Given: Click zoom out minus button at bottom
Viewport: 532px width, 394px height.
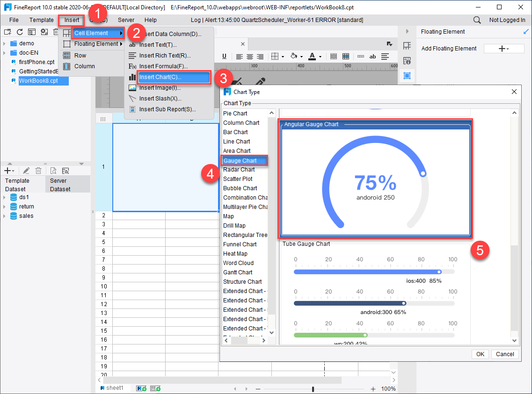Looking at the screenshot, I should (x=258, y=389).
